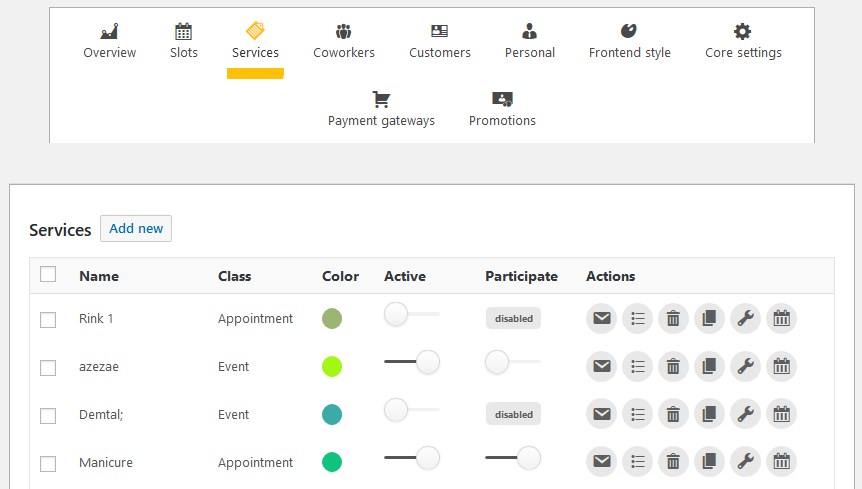Viewport: 862px width, 489px height.
Task: Open the Promotions tab
Action: [502, 109]
